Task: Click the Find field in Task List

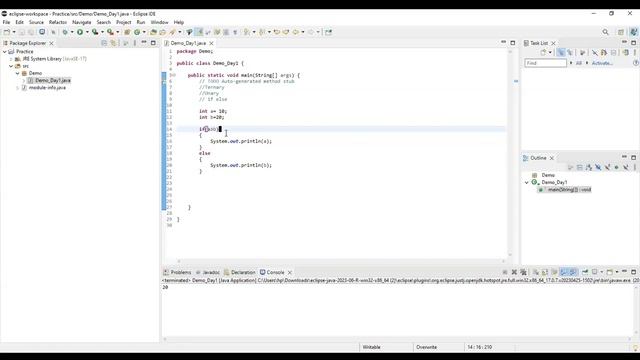Action: click(546, 63)
